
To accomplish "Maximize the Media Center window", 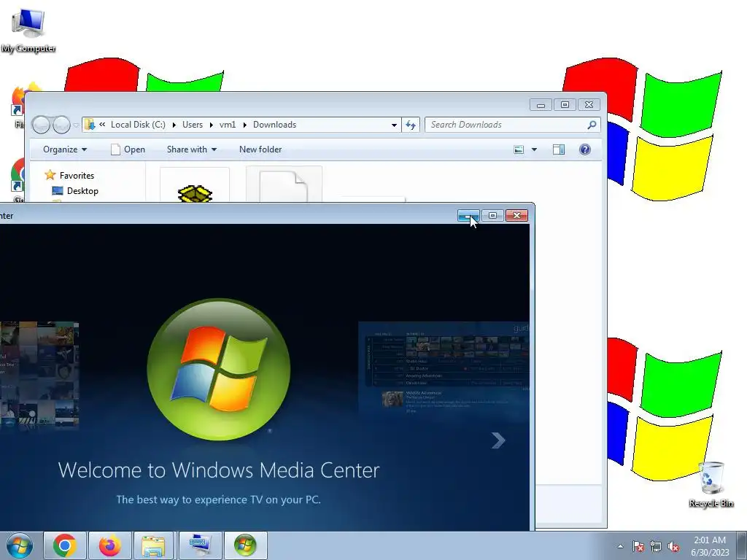I will 492,216.
